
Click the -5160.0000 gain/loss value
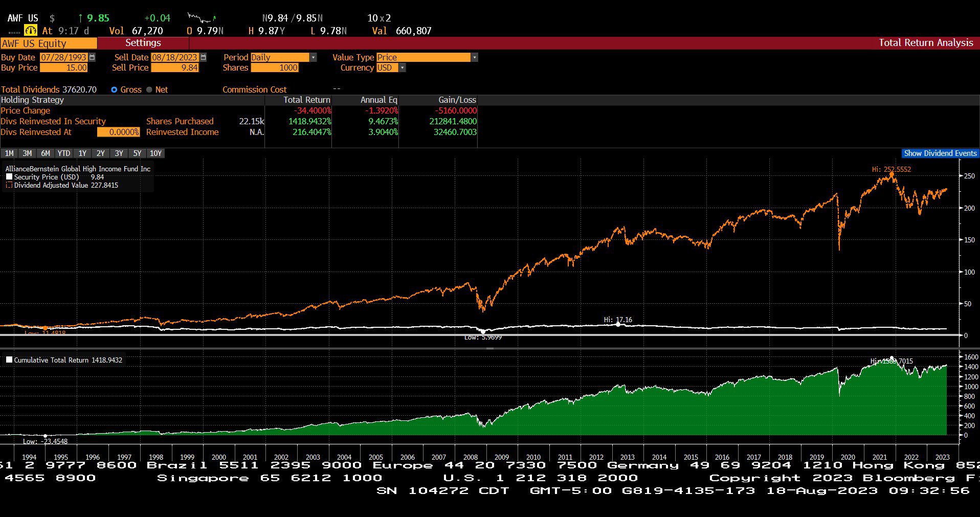[x=456, y=110]
